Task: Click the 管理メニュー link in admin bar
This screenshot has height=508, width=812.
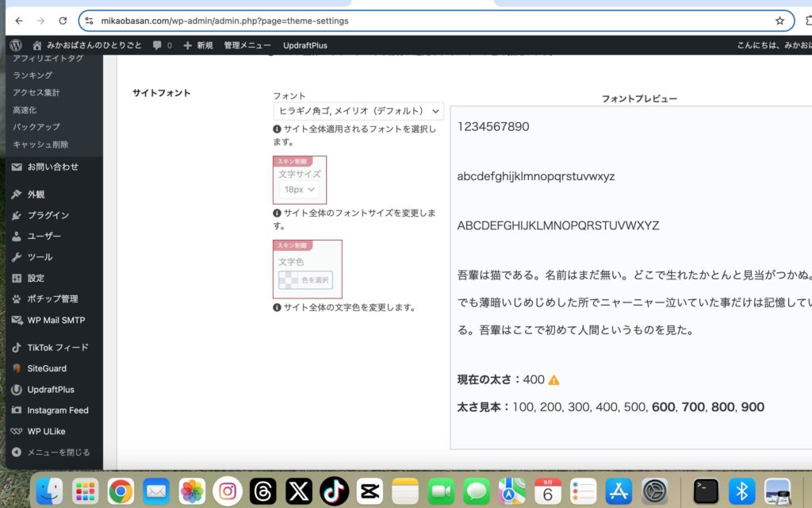Action: [247, 45]
